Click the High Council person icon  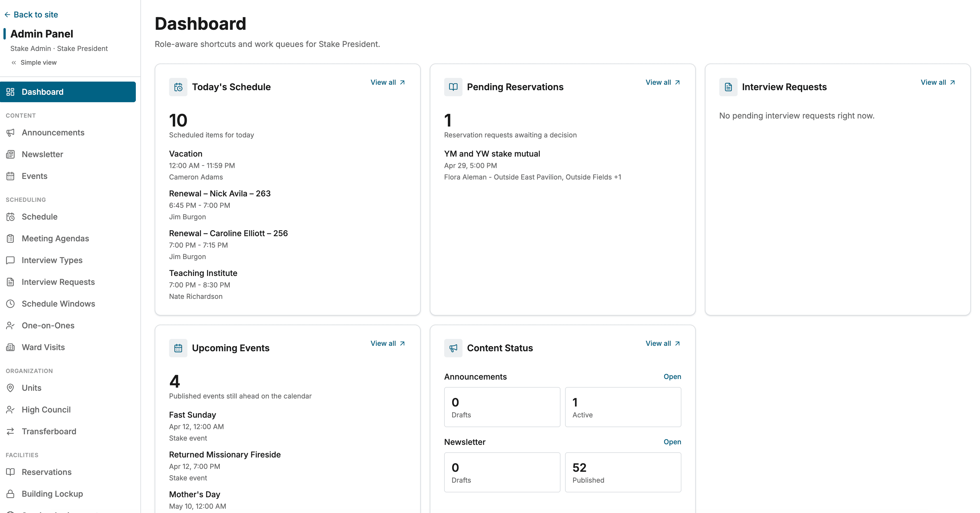click(10, 410)
